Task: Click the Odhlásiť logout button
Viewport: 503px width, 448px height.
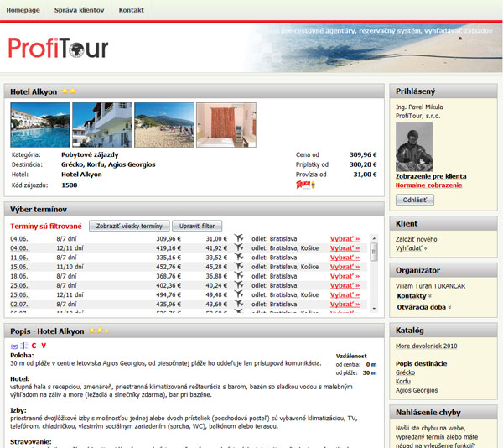Action: coord(415,200)
